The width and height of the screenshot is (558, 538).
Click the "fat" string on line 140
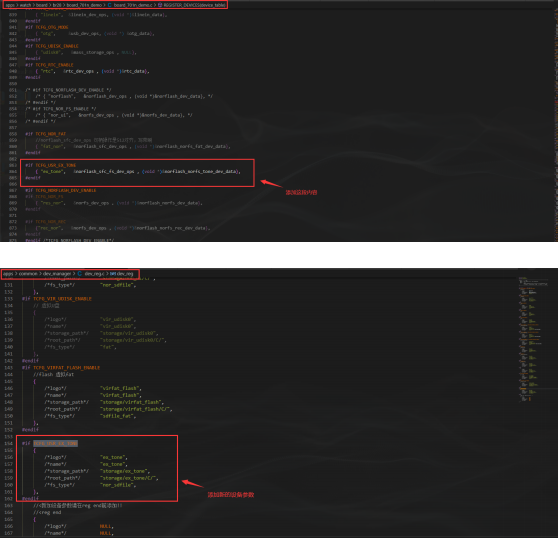[x=107, y=347]
